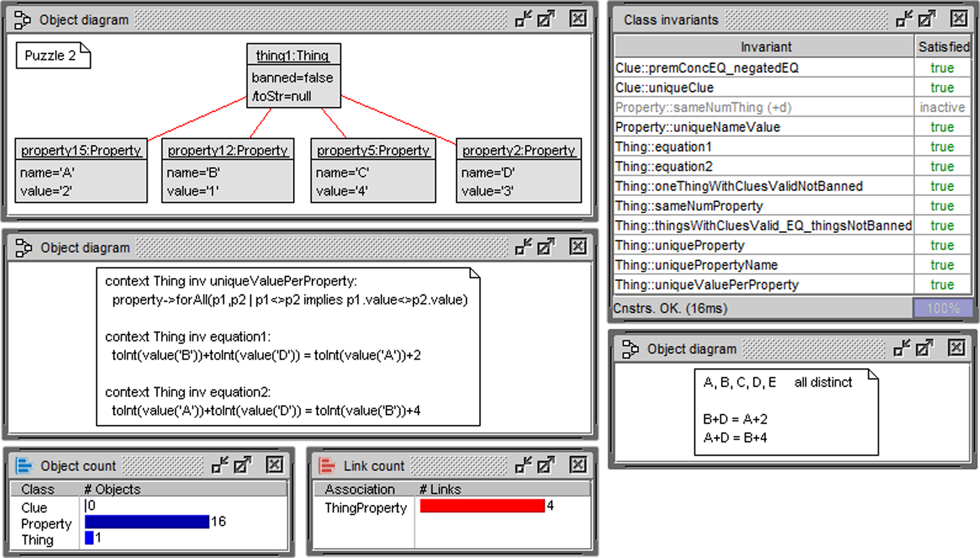Maximize the Class invariants window
This screenshot has height=558, width=980.
tap(926, 20)
